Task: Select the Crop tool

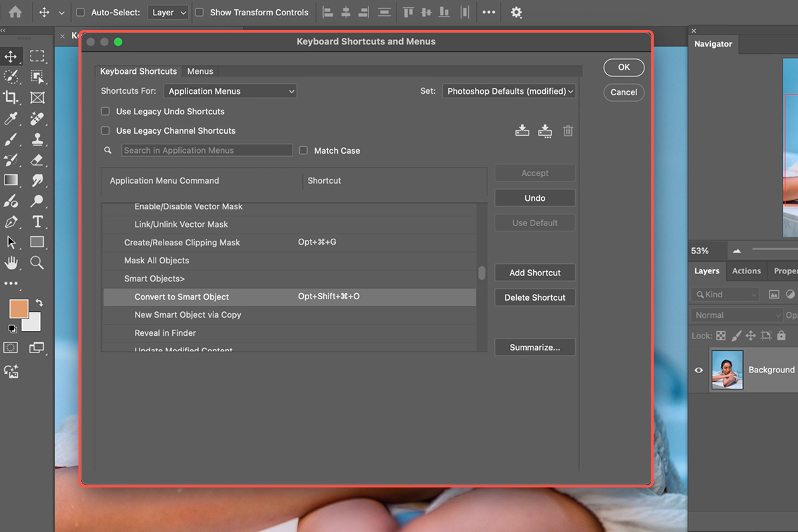Action: [11, 98]
